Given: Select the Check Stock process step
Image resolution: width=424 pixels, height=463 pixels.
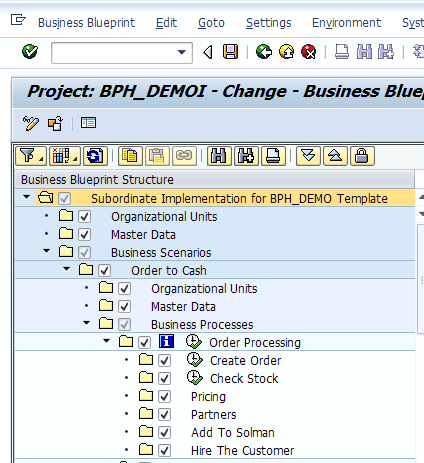Looking at the screenshot, I should click(x=244, y=379).
